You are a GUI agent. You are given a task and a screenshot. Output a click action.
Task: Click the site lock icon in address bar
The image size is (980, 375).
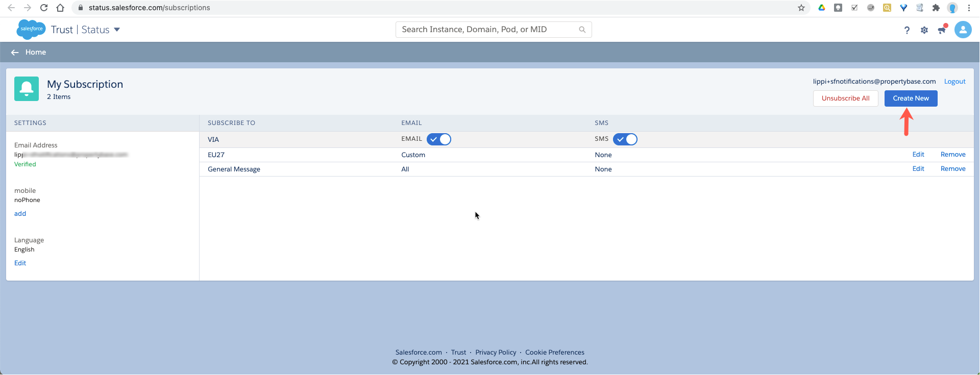point(80,8)
